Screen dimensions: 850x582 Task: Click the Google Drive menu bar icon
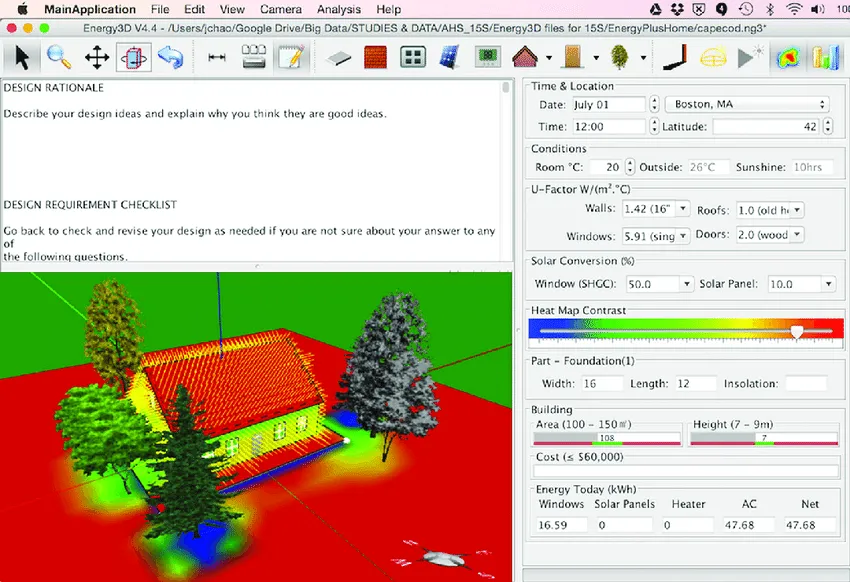click(655, 9)
